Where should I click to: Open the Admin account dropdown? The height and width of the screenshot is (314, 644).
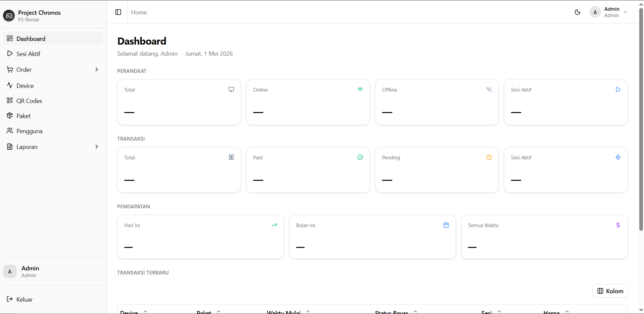(x=608, y=12)
